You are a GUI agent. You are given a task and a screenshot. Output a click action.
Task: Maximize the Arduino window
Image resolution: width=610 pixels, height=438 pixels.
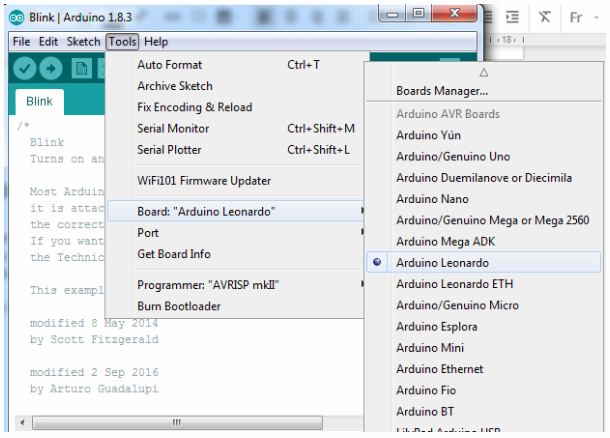(418, 14)
